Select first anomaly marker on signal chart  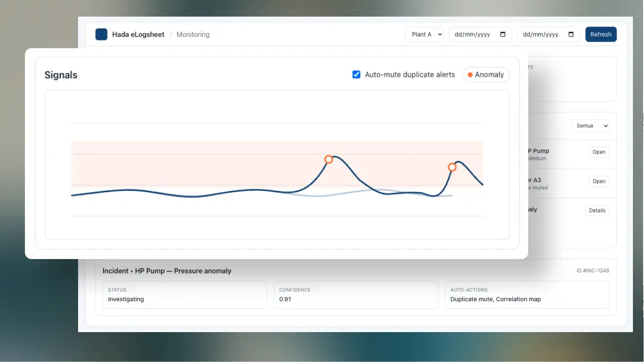pos(328,159)
